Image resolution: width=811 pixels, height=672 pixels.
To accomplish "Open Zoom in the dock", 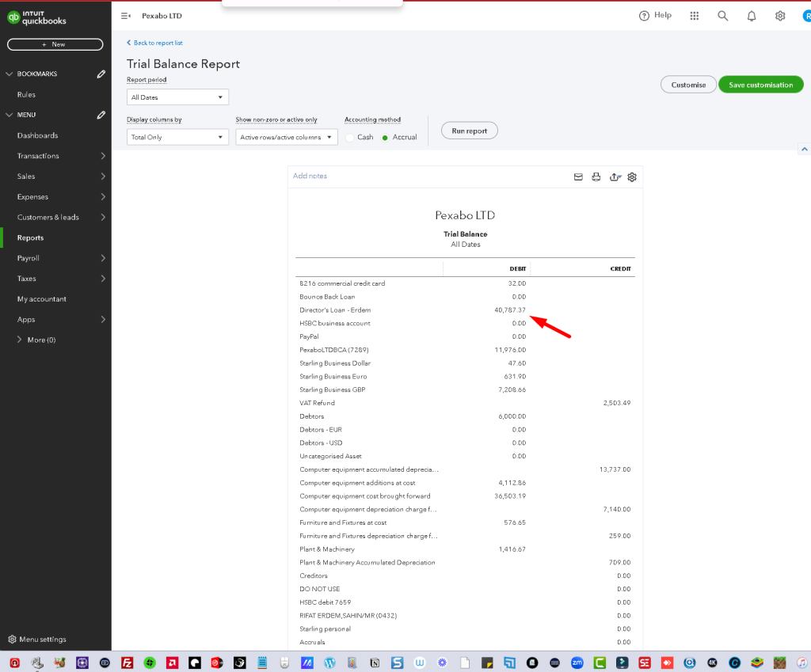I will (x=577, y=663).
